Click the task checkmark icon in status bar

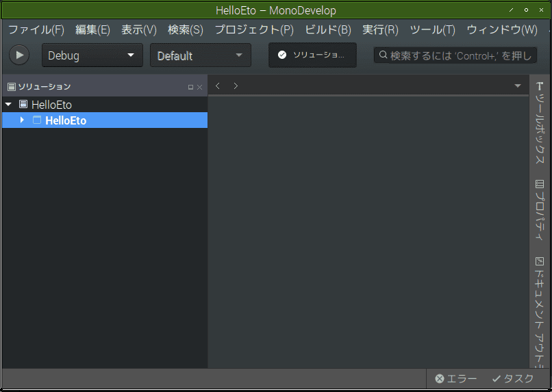(x=497, y=378)
